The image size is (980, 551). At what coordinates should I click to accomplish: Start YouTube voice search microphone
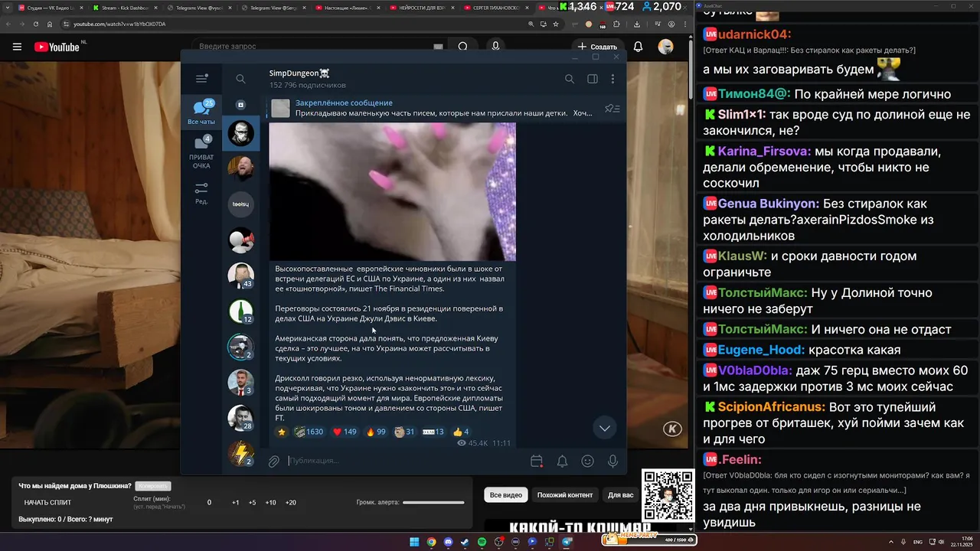[x=496, y=47]
